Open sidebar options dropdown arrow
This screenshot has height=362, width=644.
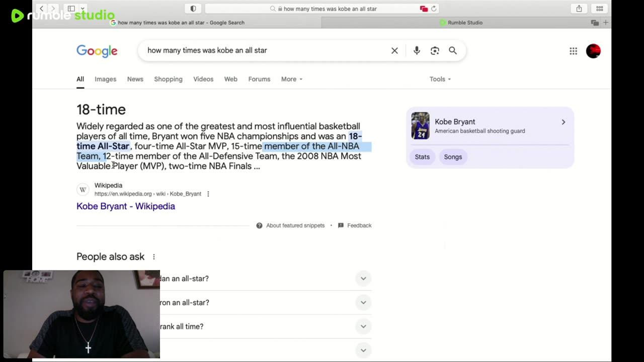[83, 9]
